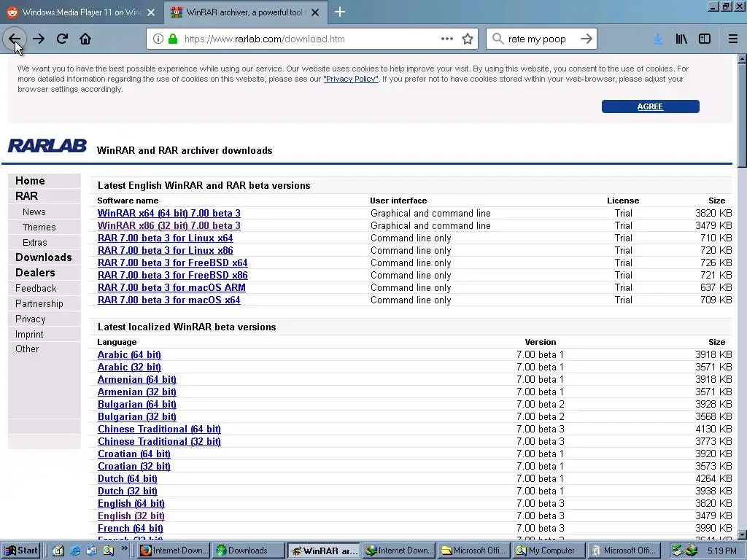Download WinRAR x64 (64 bit) 7.00 beta 3
Viewport: 747px width, 560px height.
pos(169,214)
